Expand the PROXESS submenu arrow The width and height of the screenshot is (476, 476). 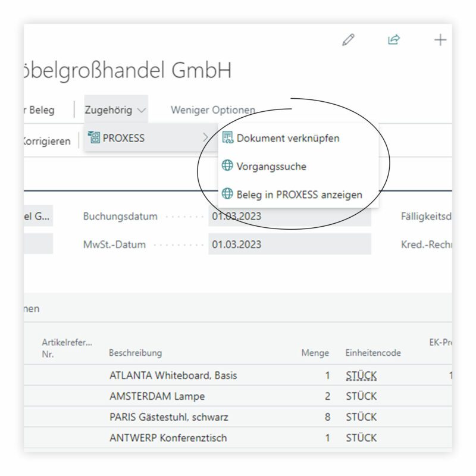(x=206, y=138)
